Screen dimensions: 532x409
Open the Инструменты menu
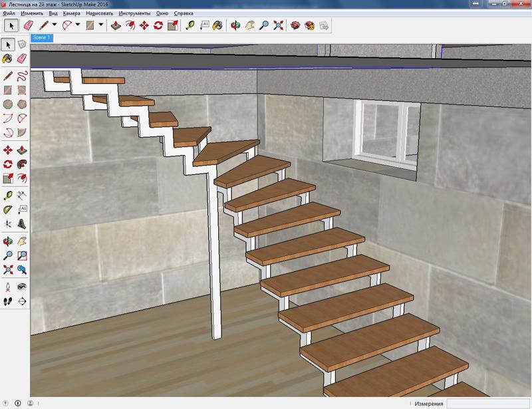coord(134,13)
